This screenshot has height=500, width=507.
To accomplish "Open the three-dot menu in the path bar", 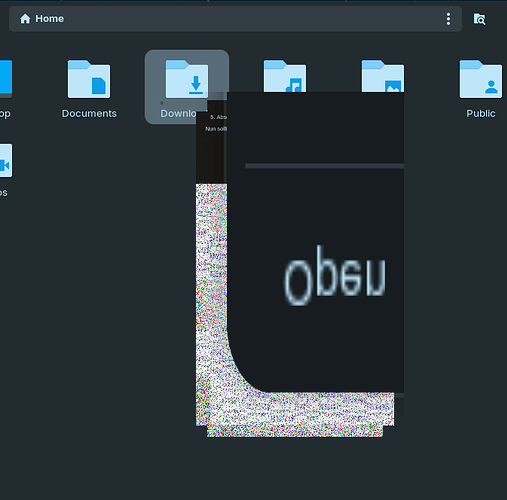I will point(448,19).
